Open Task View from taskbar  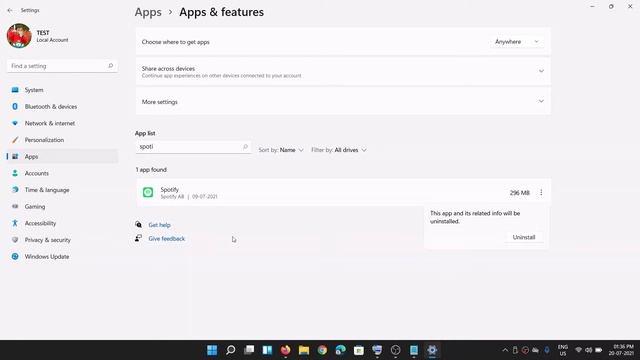249,350
